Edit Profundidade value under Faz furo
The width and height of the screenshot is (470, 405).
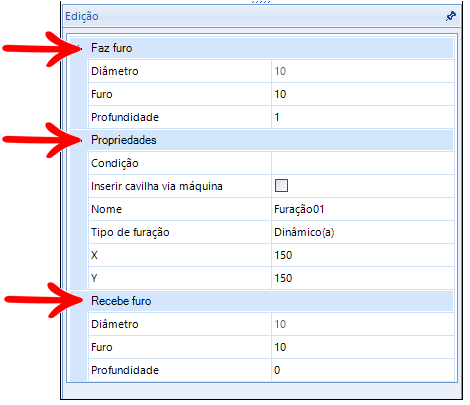pyautogui.click(x=363, y=117)
